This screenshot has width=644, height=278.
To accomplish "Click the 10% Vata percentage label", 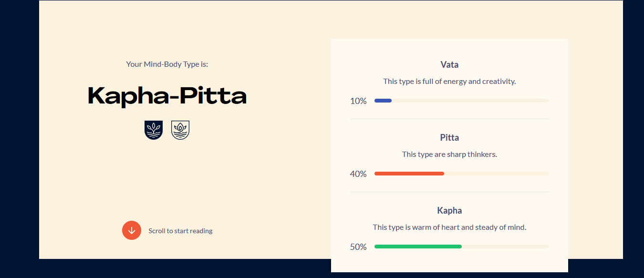I will point(358,101).
